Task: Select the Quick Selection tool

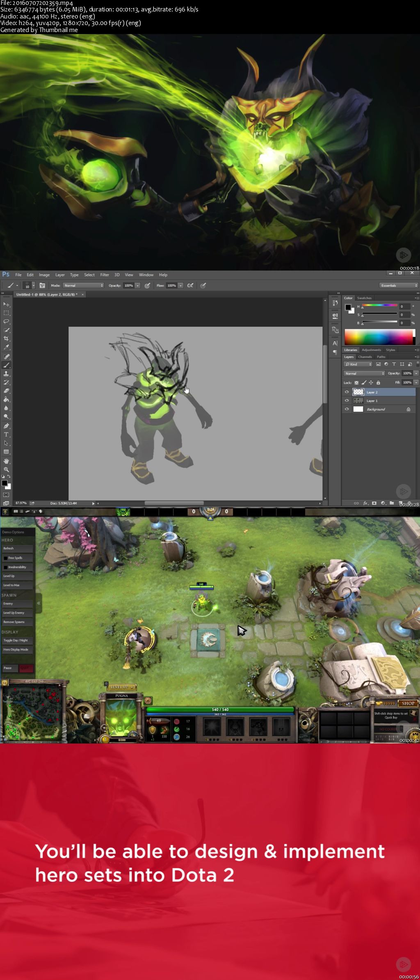Action: point(6,330)
